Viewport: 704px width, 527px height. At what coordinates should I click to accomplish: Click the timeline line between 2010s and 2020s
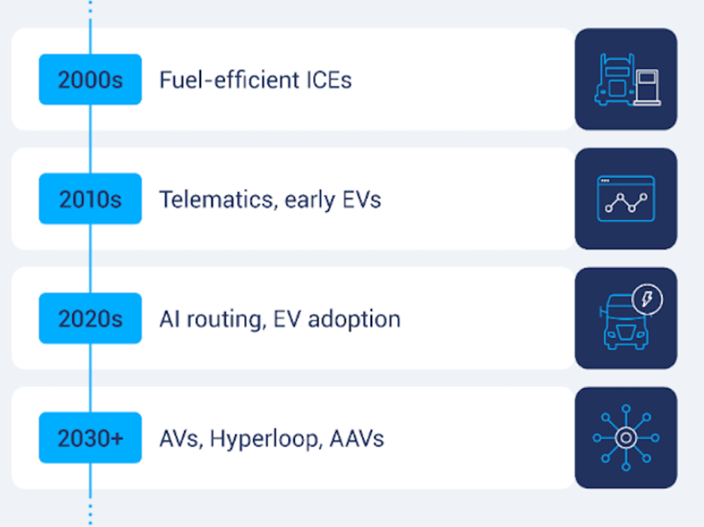[90, 259]
